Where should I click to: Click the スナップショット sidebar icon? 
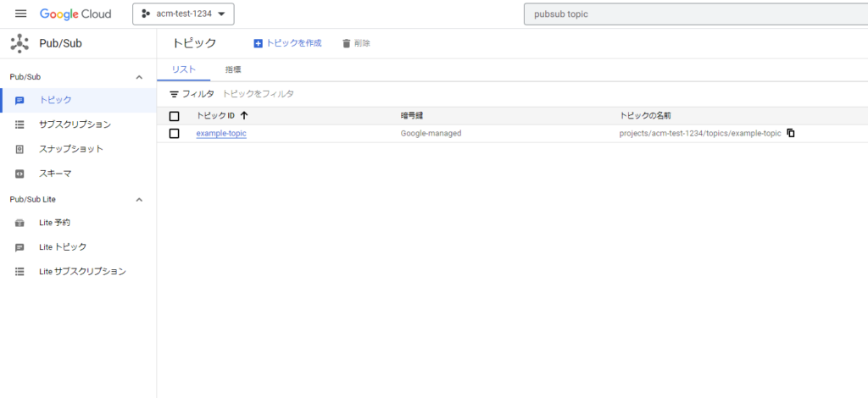tap(19, 149)
